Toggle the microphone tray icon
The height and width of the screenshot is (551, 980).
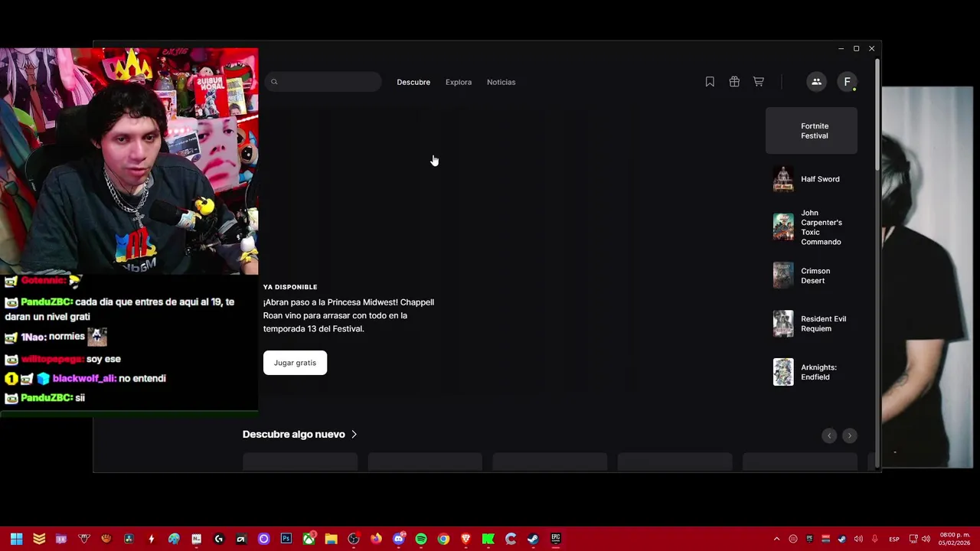point(874,539)
